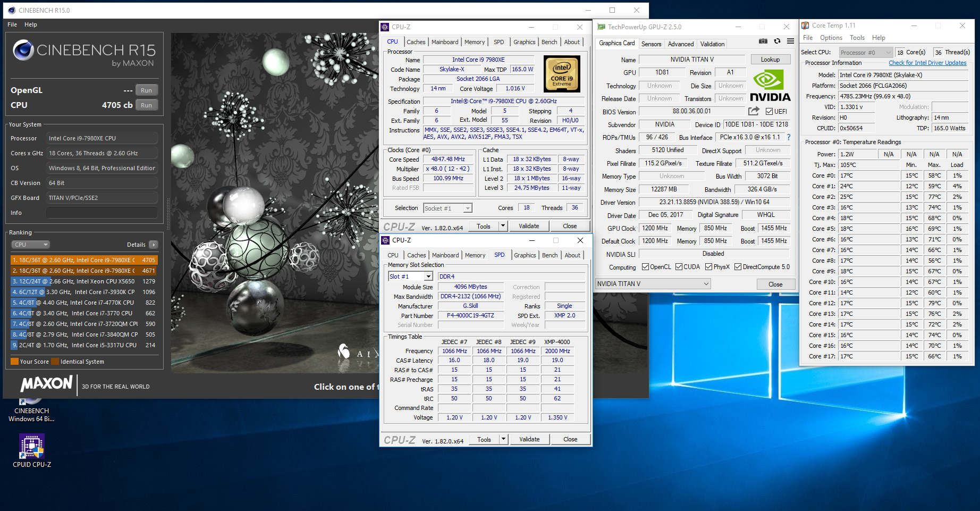Image resolution: width=980 pixels, height=511 pixels.
Task: Click the GPU Driver Version field
Action: tap(714, 202)
